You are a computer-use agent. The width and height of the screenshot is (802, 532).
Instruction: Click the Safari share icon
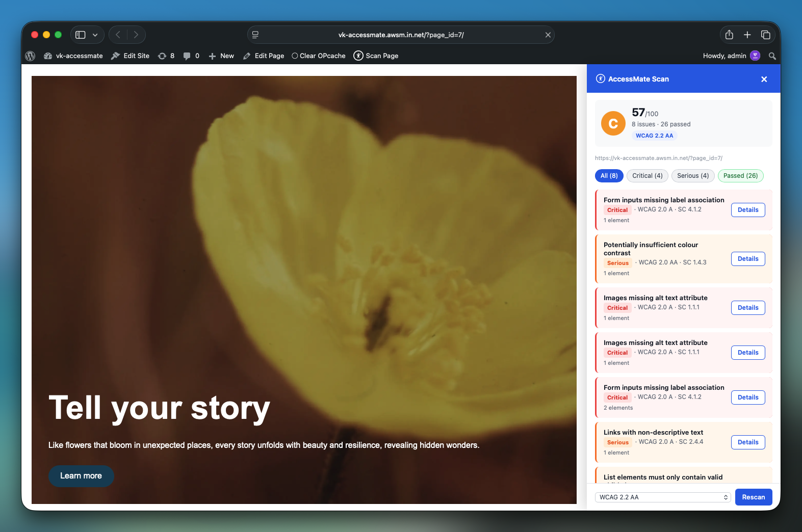pyautogui.click(x=729, y=35)
